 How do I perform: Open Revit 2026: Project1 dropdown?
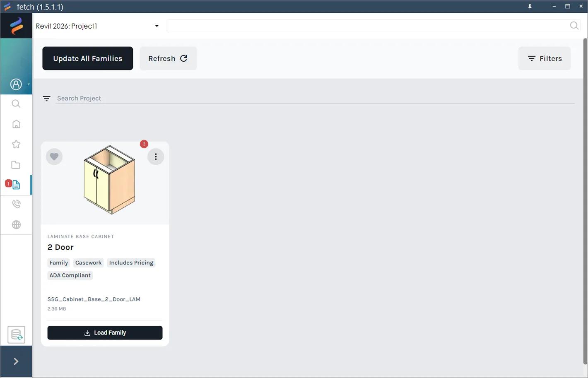click(x=97, y=26)
